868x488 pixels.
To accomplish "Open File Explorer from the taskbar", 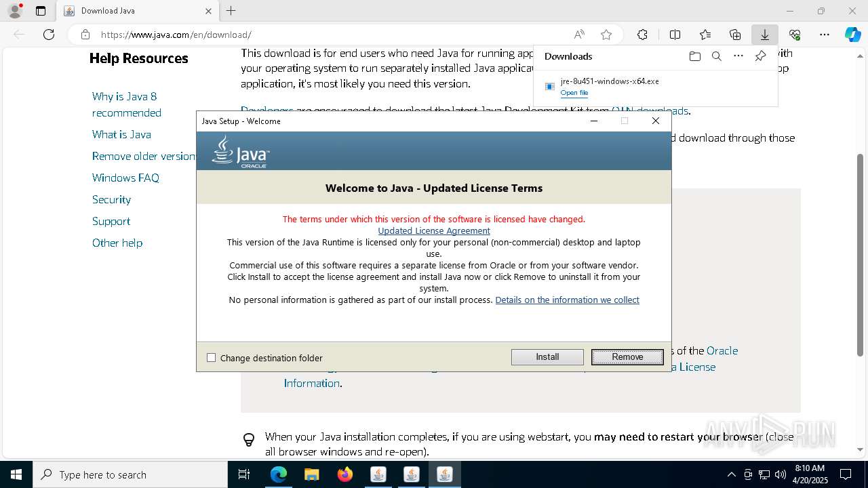I will [x=311, y=474].
